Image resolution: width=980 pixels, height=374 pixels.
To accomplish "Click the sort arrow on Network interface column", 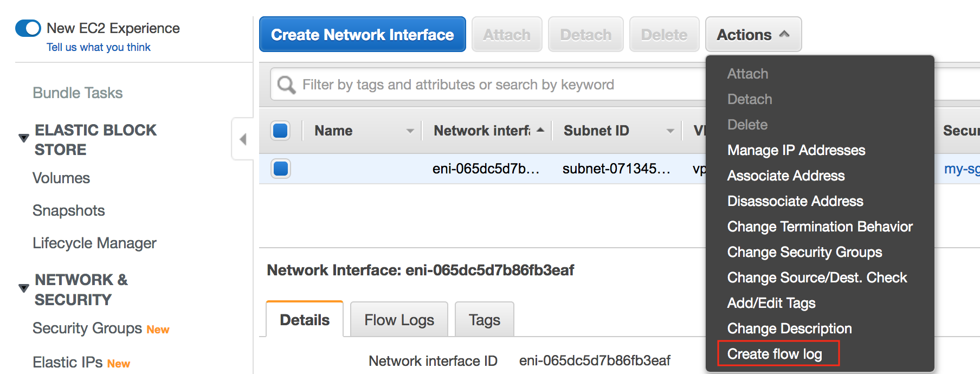I will pyautogui.click(x=540, y=130).
